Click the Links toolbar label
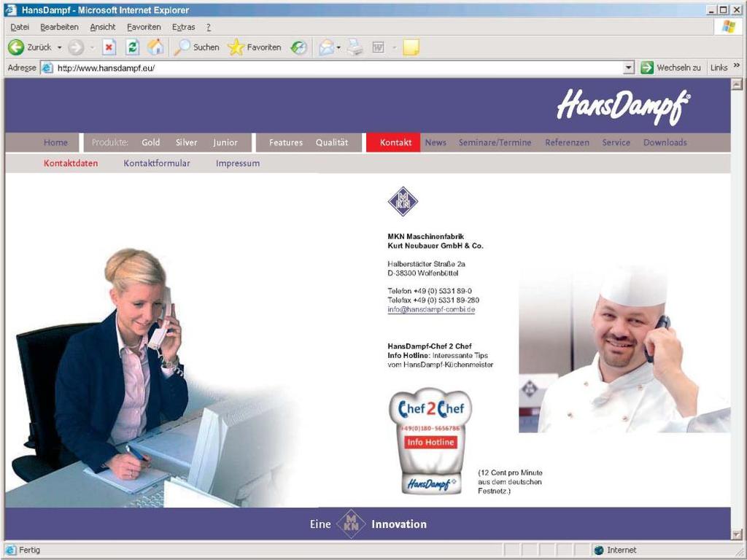The image size is (747, 560). (719, 68)
